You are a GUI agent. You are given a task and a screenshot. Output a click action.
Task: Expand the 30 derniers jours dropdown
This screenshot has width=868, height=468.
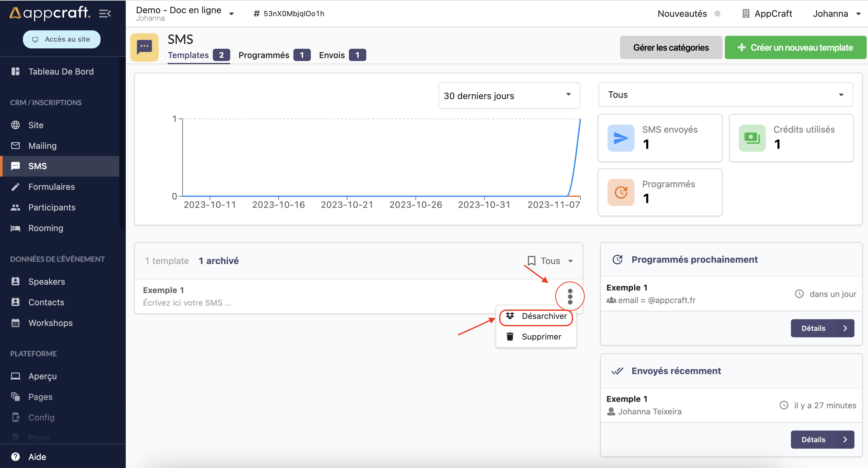(508, 96)
